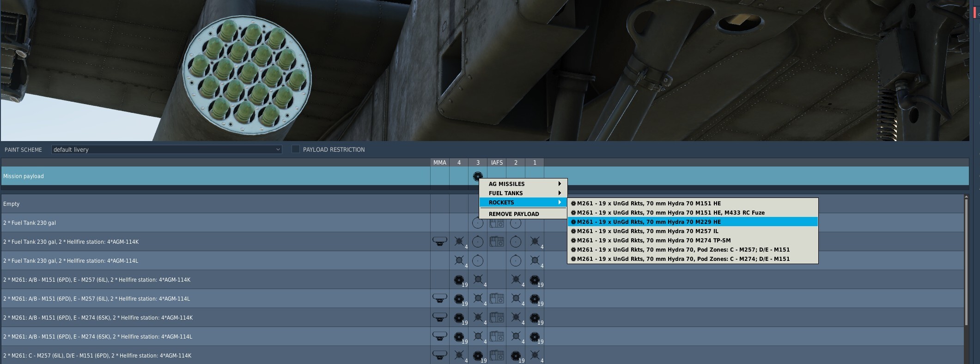Select Pod Zones C - M257; D/E - M151
This screenshot has width=980, height=364.
click(x=693, y=249)
